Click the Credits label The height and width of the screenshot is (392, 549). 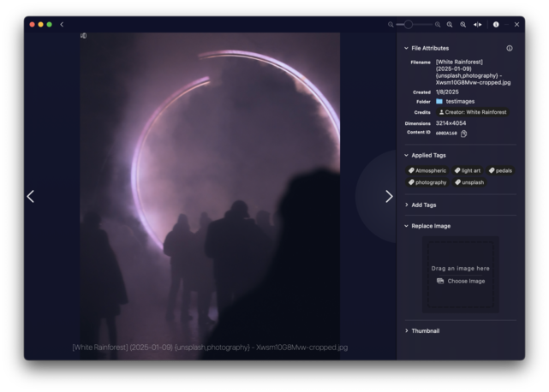[x=422, y=112]
